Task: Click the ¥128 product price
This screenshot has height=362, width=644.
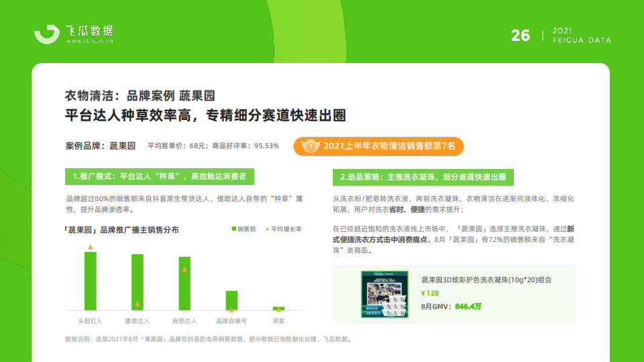Action: [429, 293]
